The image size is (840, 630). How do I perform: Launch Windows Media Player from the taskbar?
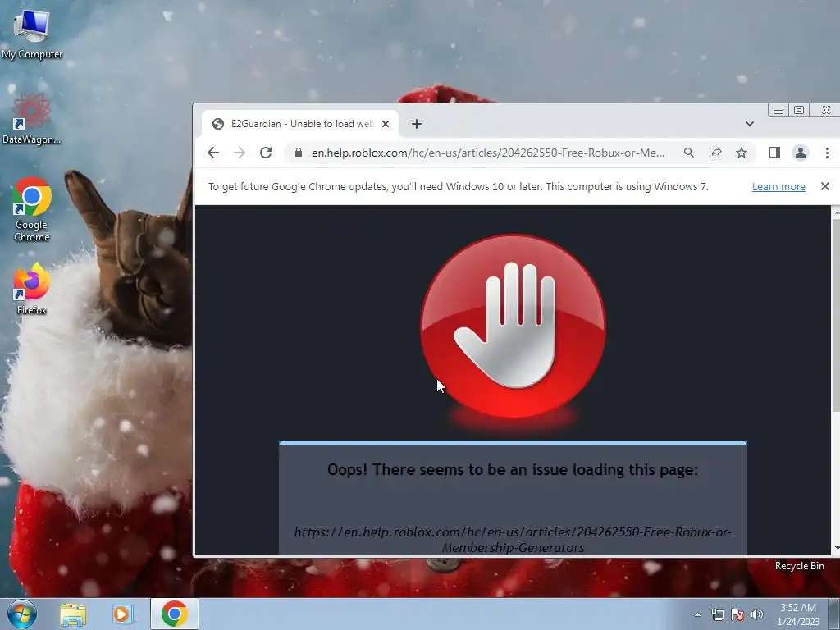tap(123, 614)
